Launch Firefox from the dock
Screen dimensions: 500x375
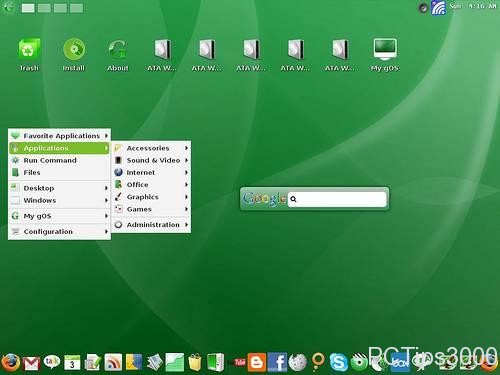click(10, 362)
